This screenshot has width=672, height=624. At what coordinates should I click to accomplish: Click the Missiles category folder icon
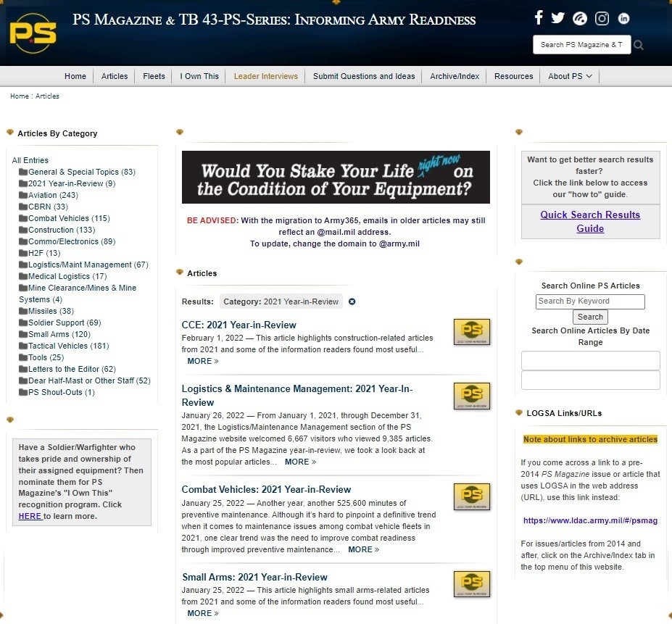click(23, 311)
